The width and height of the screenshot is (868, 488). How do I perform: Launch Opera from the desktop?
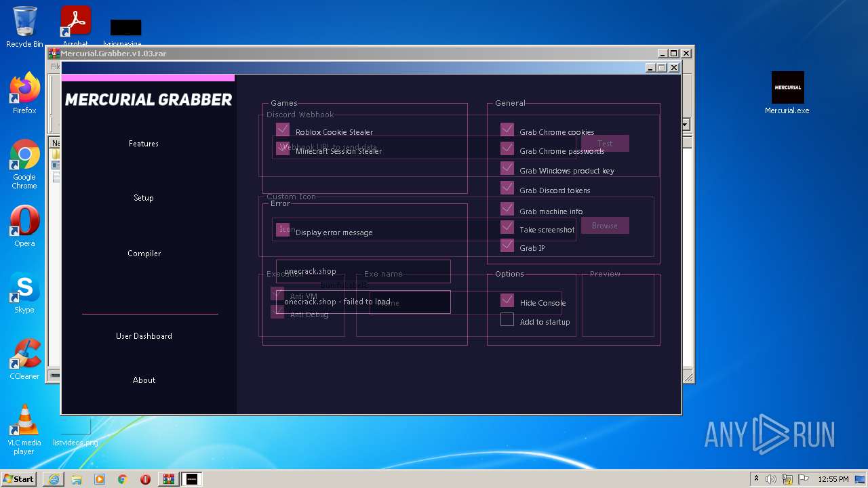pyautogui.click(x=24, y=226)
